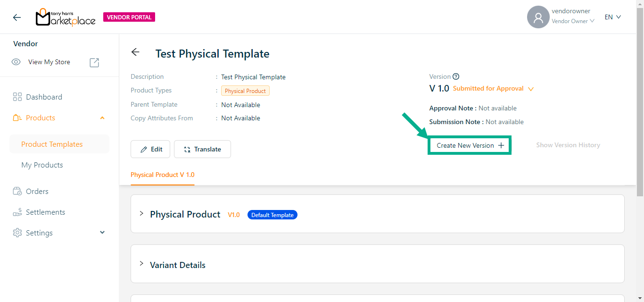Click the Physical Product type tag
Viewport: 644px width, 302px height.
pos(245,91)
